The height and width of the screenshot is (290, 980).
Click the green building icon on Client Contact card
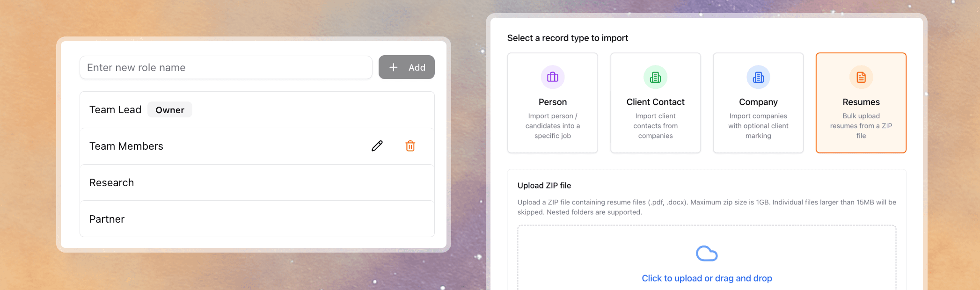tap(655, 77)
